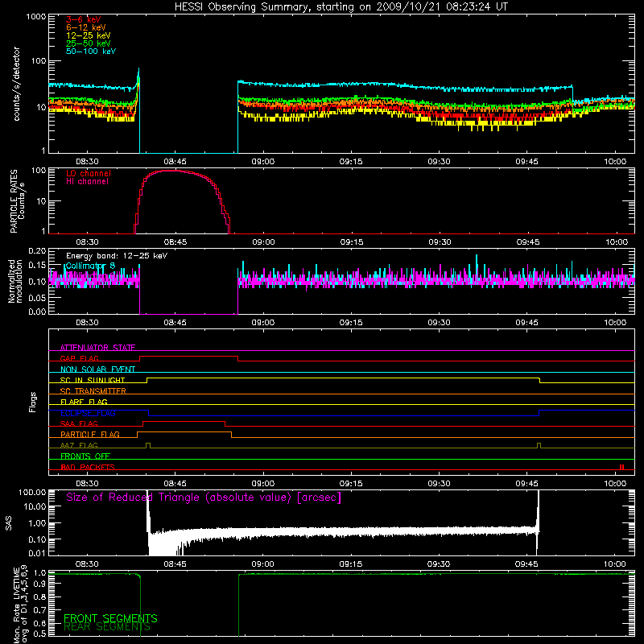Click the REAR SEGMENTS legend label
Viewport: 644px width, 644px height.
pyautogui.click(x=107, y=627)
